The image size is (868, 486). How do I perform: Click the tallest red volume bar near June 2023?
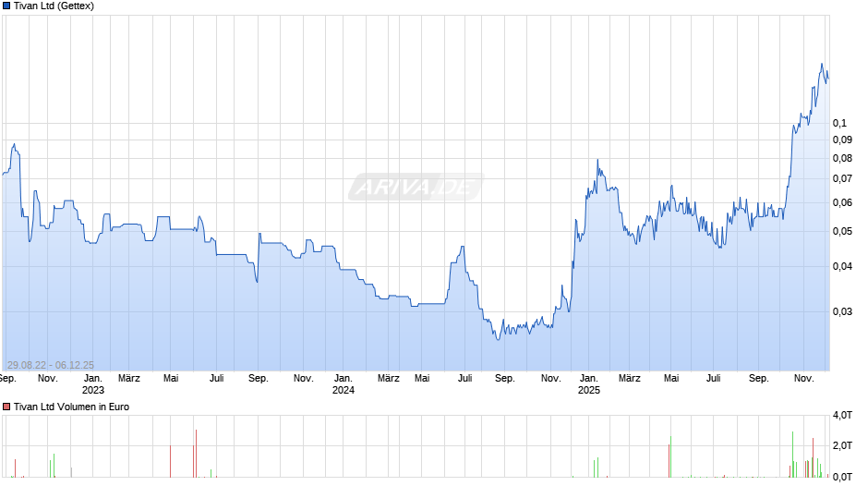click(196, 454)
